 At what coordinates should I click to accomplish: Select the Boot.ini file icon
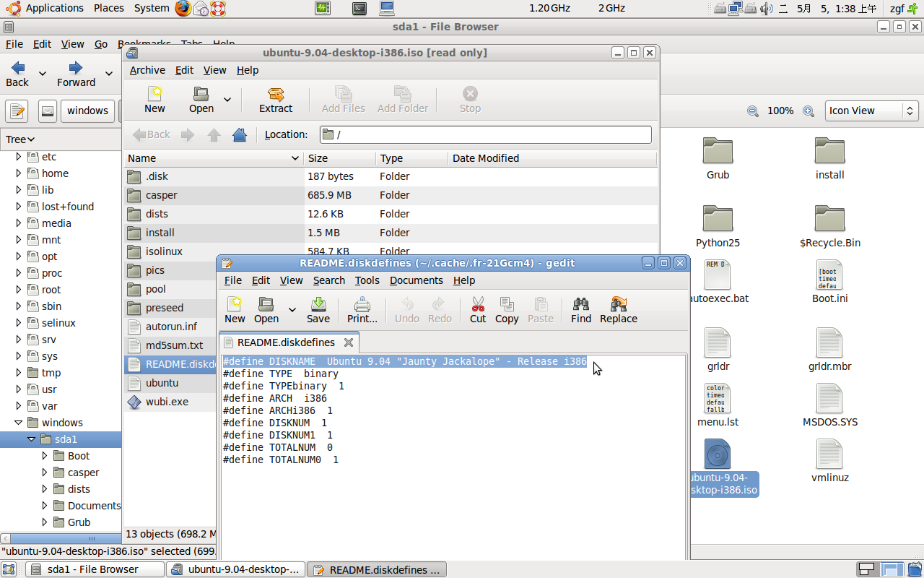pyautogui.click(x=829, y=275)
